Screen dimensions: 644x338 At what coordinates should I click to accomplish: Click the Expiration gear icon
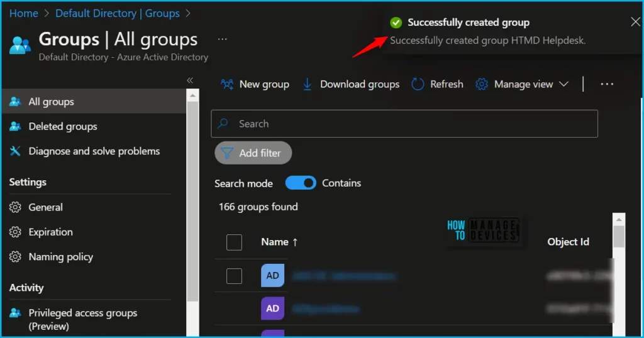[x=15, y=232]
